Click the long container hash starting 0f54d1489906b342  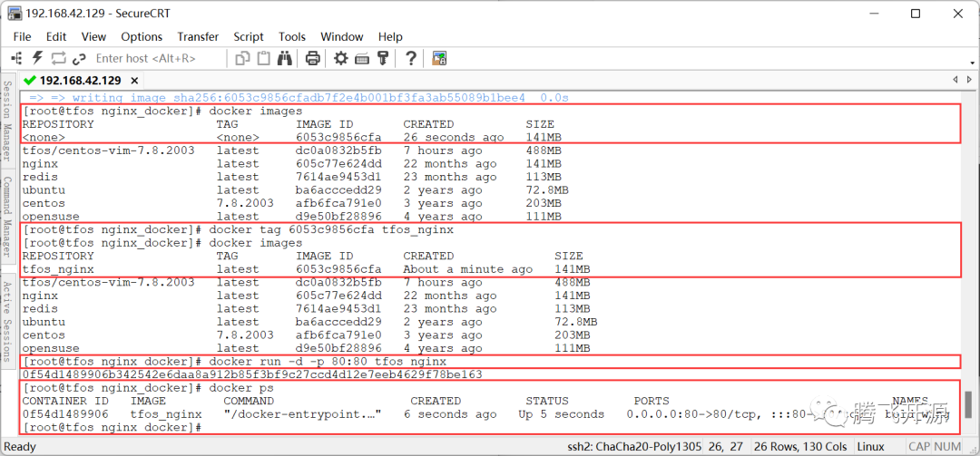252,374
